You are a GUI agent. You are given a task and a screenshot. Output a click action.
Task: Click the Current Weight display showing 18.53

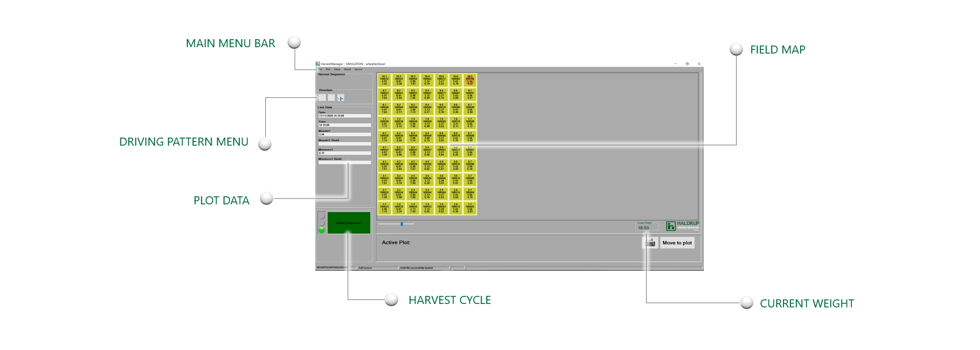[x=644, y=228]
